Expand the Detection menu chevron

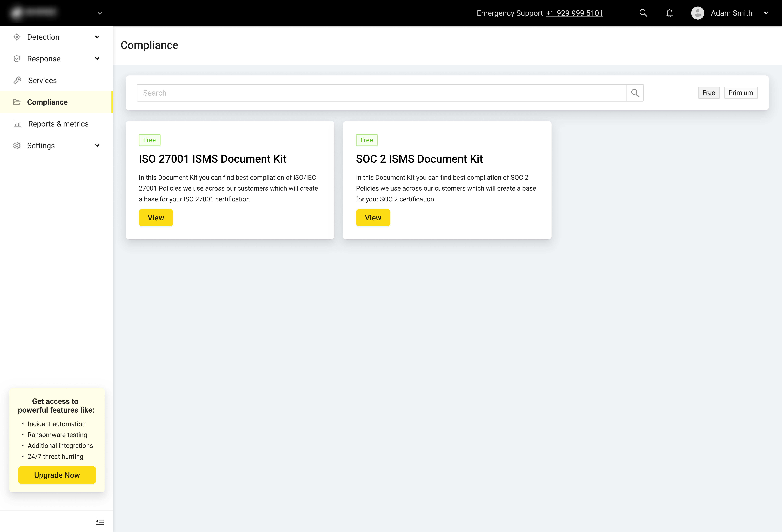97,37
